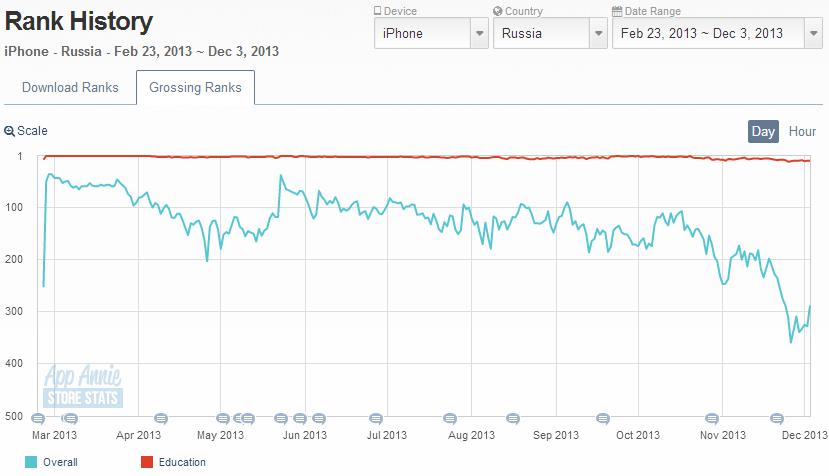This screenshot has height=476, width=829.
Task: Click the event bubble between Sep and Oct 2013
Action: coord(602,419)
